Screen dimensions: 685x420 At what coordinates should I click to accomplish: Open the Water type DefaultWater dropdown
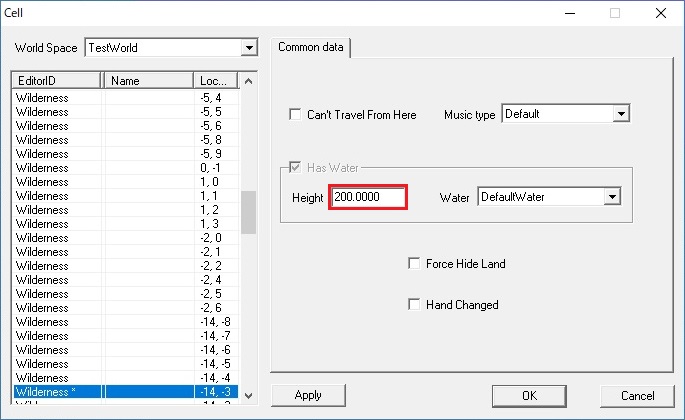point(612,197)
